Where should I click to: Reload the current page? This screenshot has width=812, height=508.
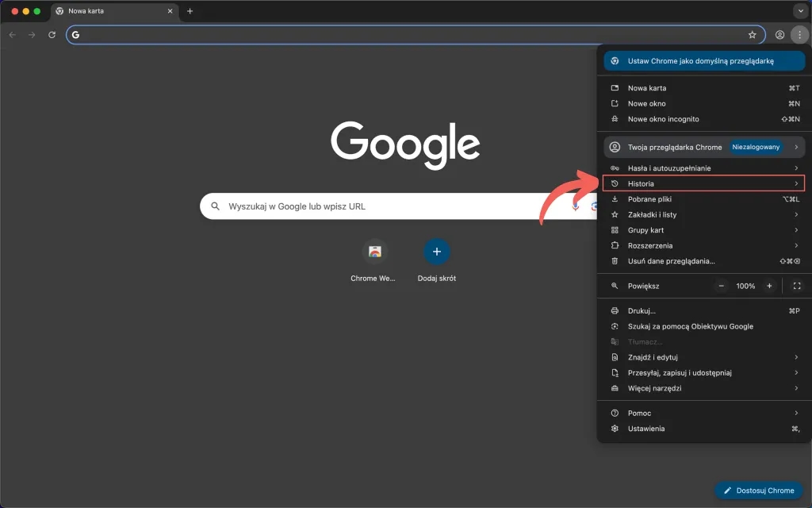(x=52, y=35)
